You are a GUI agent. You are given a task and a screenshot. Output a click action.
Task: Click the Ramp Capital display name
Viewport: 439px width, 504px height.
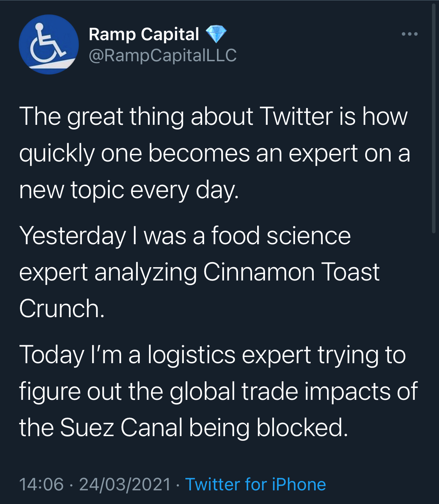[x=144, y=34]
